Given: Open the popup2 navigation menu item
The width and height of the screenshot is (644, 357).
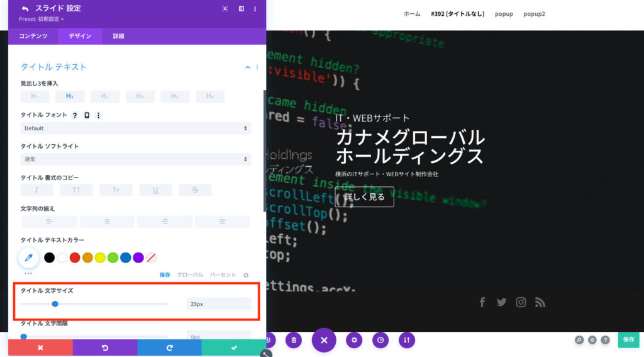Looking at the screenshot, I should 534,14.
